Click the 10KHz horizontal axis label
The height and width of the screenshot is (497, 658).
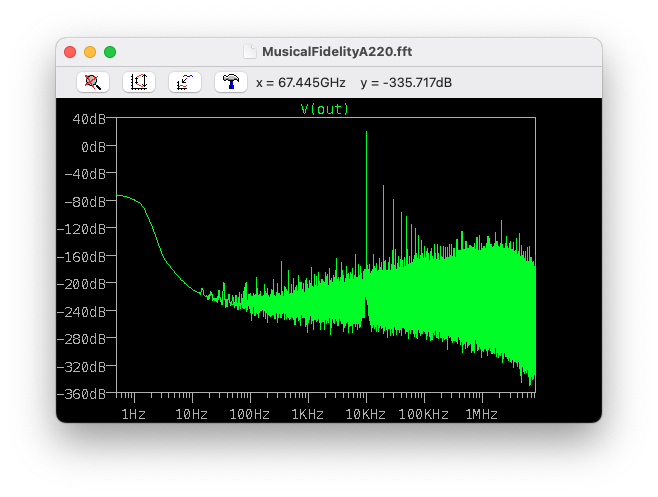[x=365, y=415]
